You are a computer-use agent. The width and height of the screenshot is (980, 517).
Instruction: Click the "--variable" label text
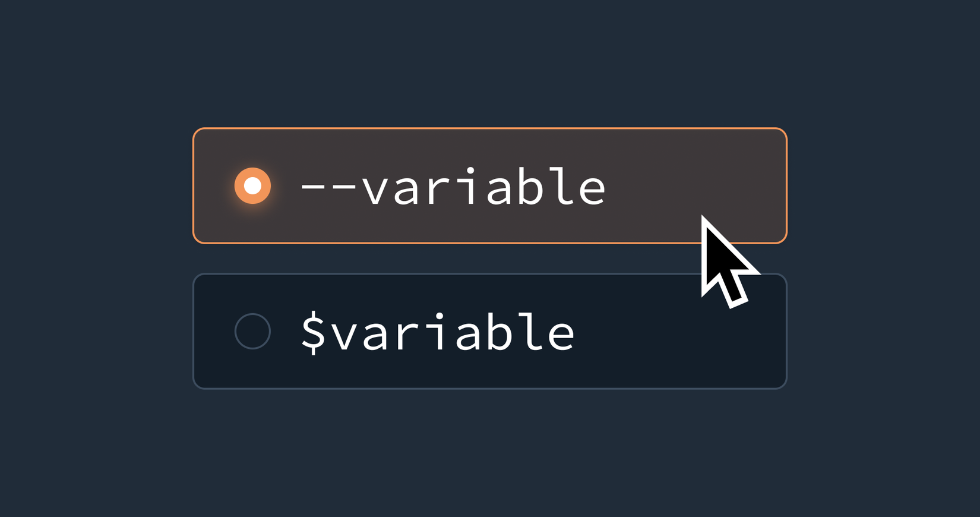coord(453,187)
